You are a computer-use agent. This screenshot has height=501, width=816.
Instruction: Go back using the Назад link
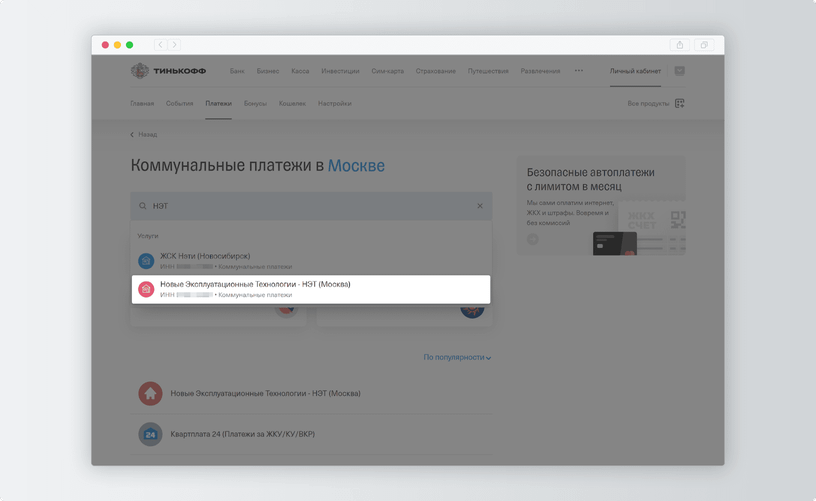point(144,134)
